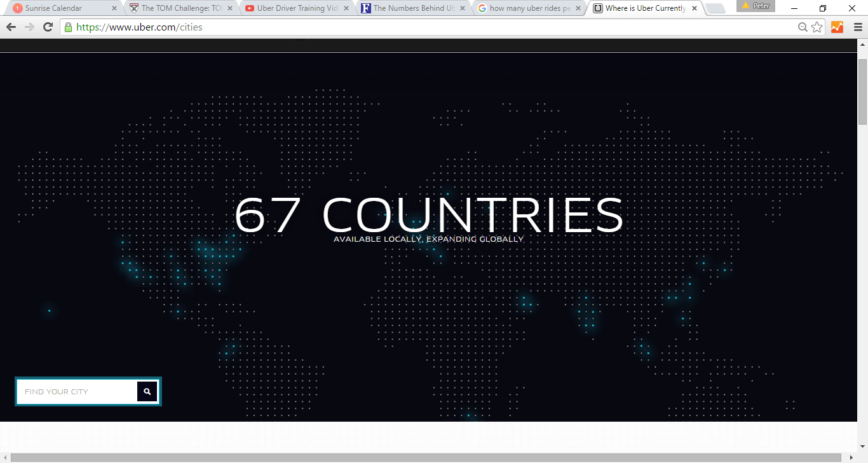Minimize the Chrome window
This screenshot has height=463, width=868.
794,8
